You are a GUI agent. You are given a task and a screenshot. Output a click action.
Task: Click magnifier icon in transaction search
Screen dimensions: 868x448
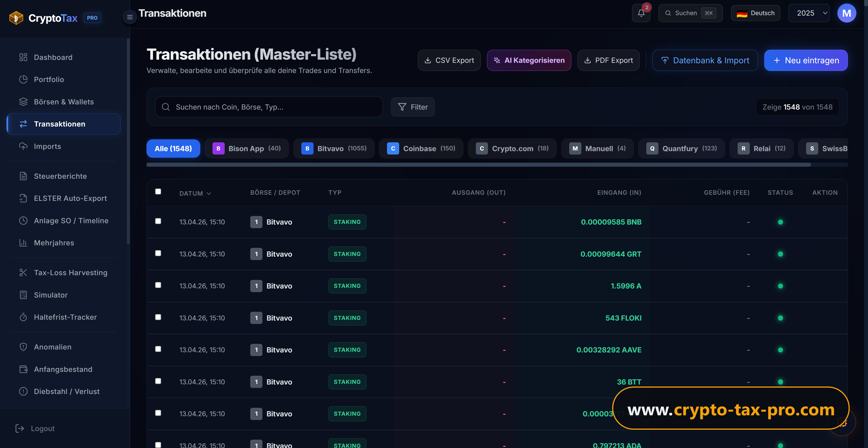click(165, 107)
